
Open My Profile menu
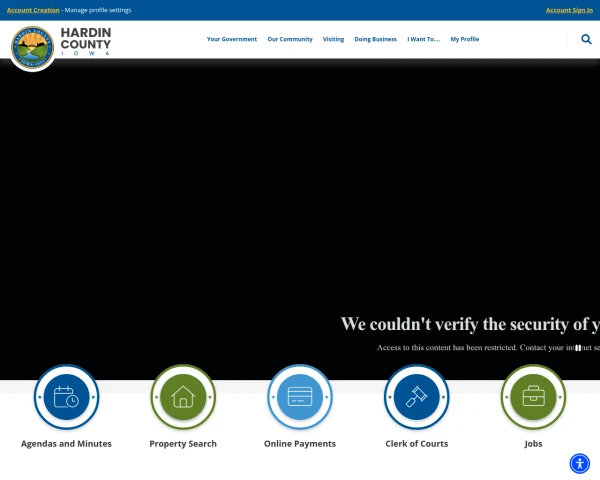pyautogui.click(x=465, y=39)
